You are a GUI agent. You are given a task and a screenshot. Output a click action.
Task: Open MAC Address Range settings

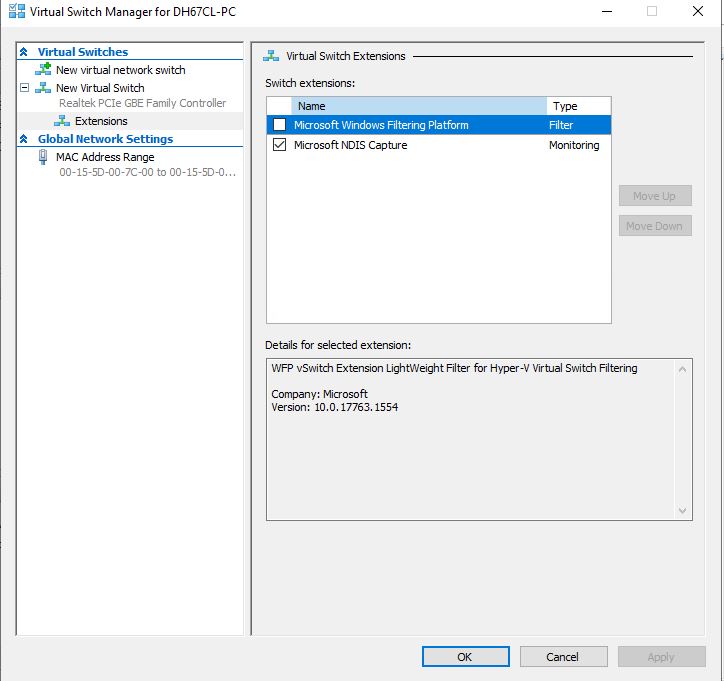point(105,157)
